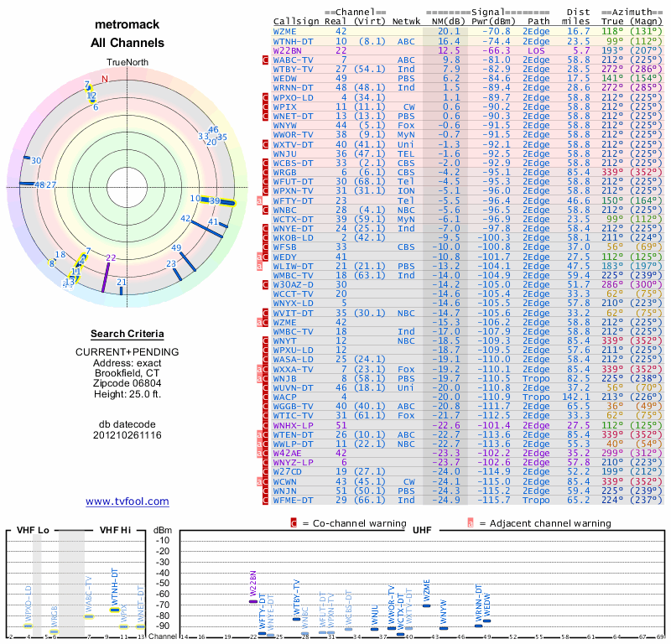
Task: Click co-channel warning icon beside WPXO-LD
Action: [x=266, y=98]
